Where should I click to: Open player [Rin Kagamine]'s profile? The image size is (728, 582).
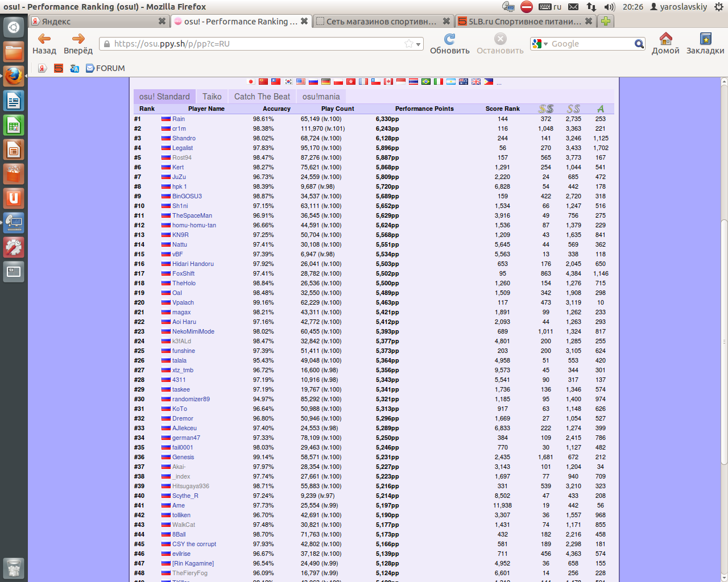(x=193, y=563)
